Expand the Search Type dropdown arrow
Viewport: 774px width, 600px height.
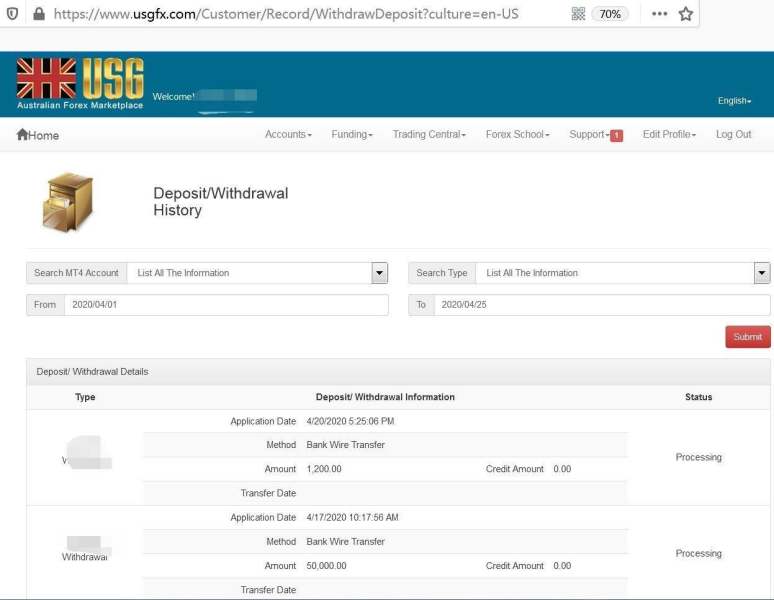click(762, 273)
